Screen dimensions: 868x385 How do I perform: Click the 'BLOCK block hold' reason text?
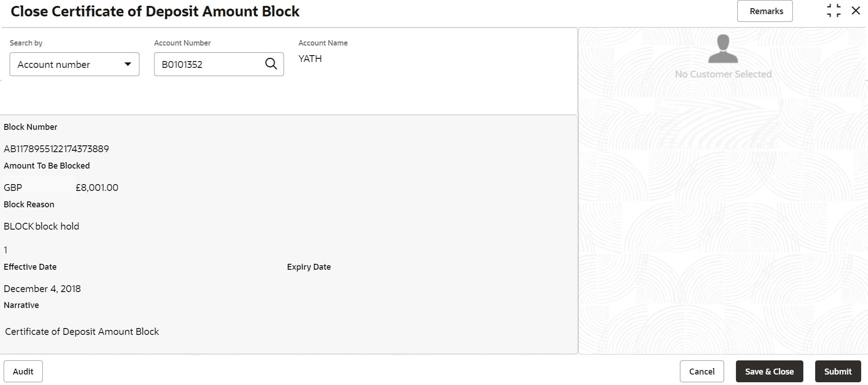pyautogui.click(x=41, y=226)
